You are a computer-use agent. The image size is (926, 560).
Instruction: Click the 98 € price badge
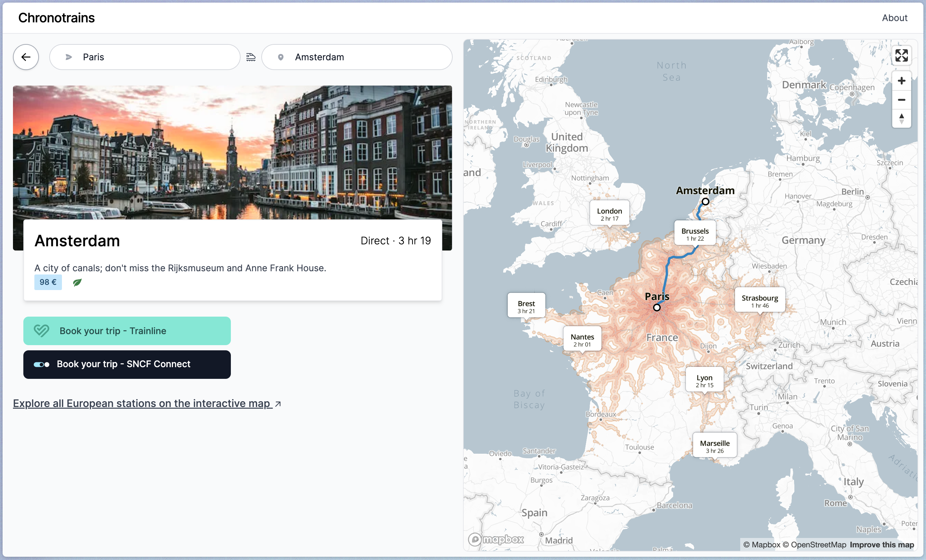[x=48, y=282]
